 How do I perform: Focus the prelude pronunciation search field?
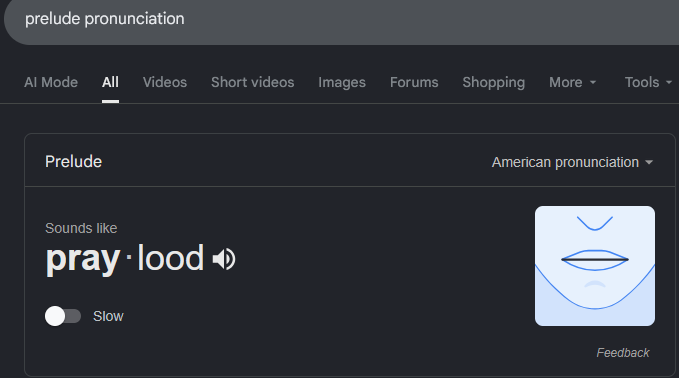[x=341, y=19]
